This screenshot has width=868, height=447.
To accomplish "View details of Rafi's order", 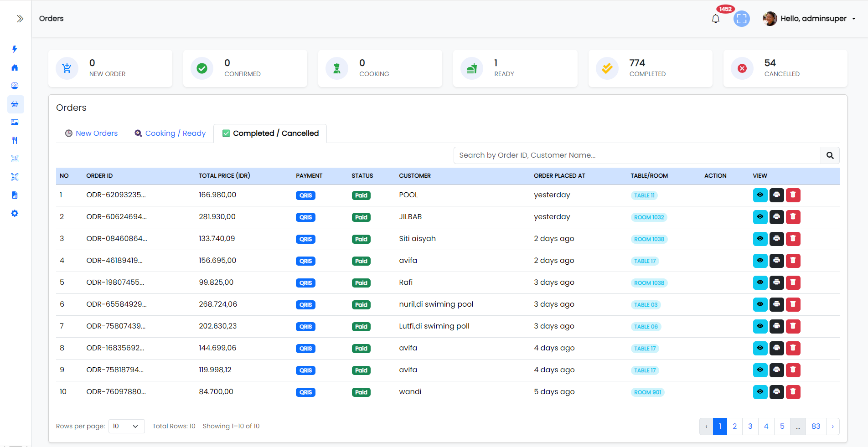I will (x=760, y=283).
